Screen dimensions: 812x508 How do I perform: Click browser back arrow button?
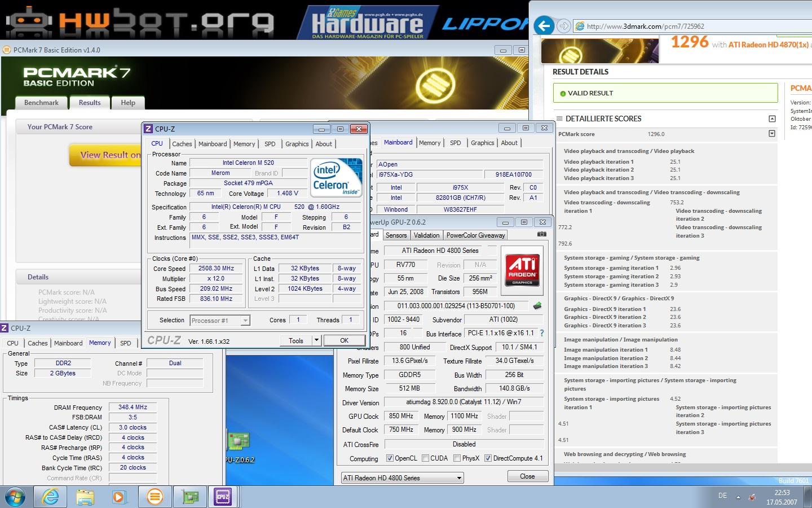(x=544, y=25)
